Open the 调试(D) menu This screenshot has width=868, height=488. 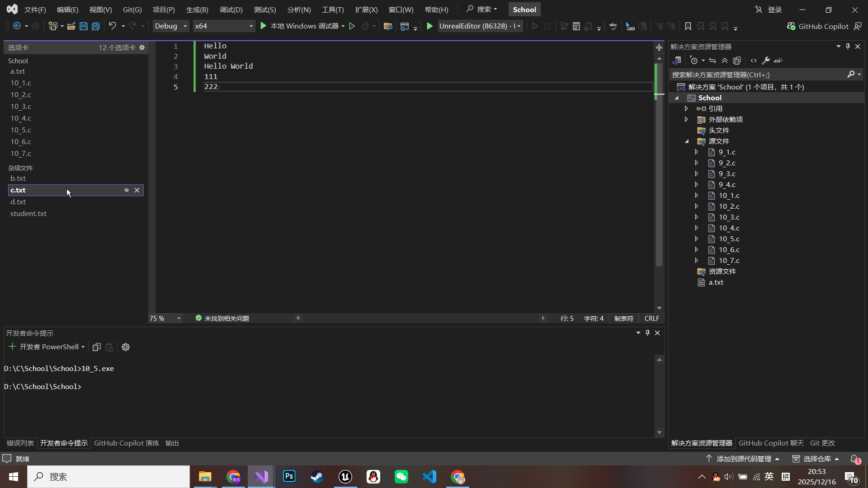pos(231,9)
